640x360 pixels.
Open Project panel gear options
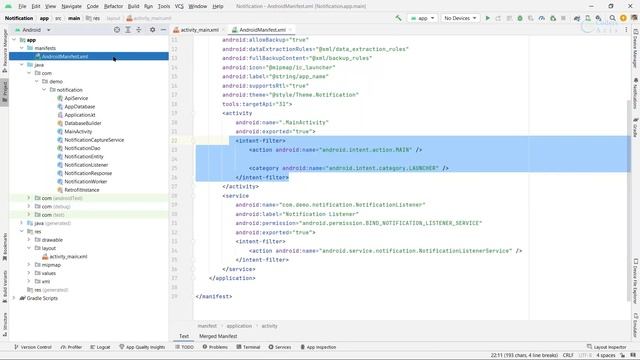pos(152,30)
